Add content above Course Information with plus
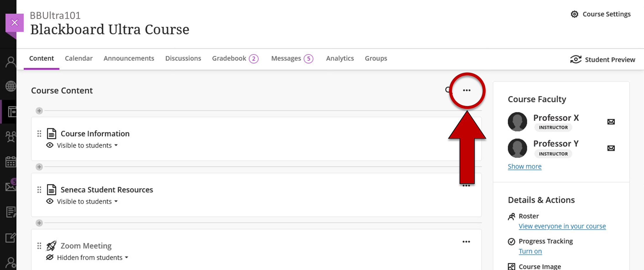 click(39, 111)
